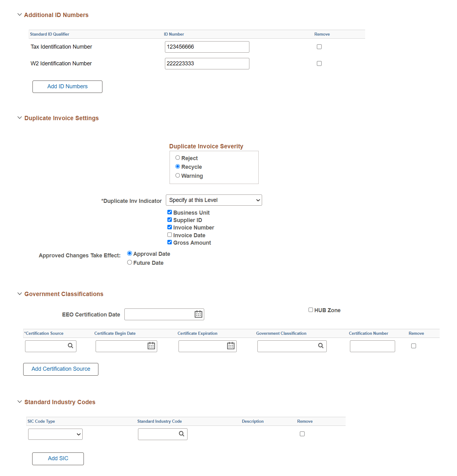The height and width of the screenshot is (476, 457).
Task: Enable the HUB Zone checkbox
Action: [x=311, y=309]
